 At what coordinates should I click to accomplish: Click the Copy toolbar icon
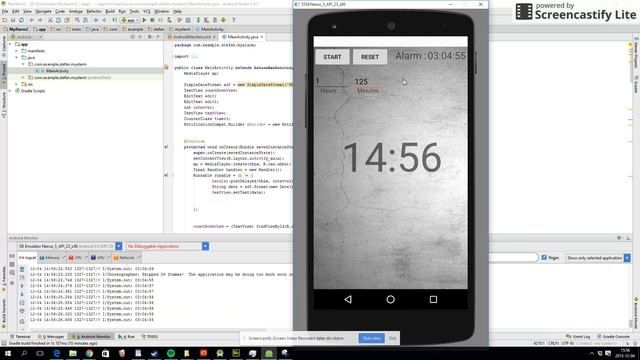[58, 20]
